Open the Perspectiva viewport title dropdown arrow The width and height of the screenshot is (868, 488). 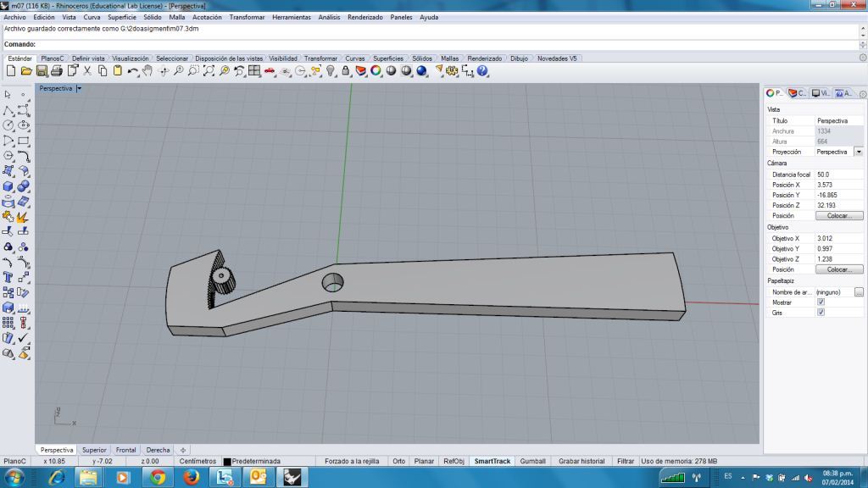click(79, 88)
